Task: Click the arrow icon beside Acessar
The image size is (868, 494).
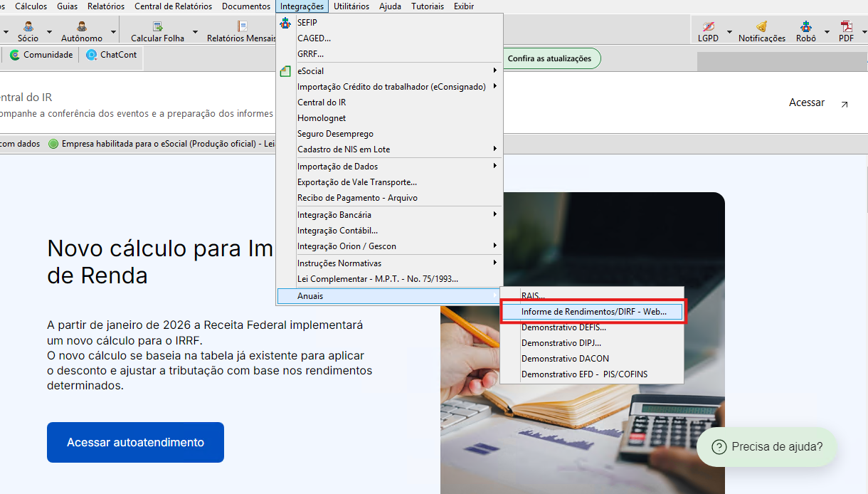Action: [845, 104]
